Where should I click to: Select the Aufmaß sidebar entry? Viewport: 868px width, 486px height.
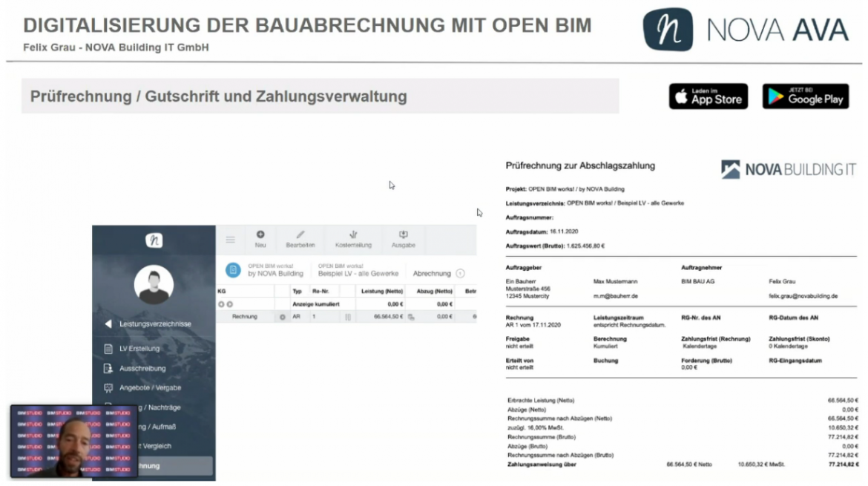(x=158, y=427)
